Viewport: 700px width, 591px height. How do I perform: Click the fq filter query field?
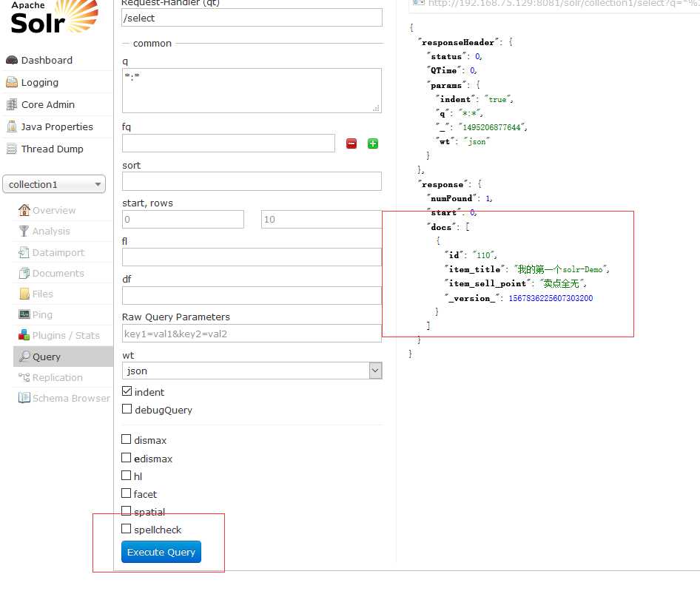[x=228, y=143]
